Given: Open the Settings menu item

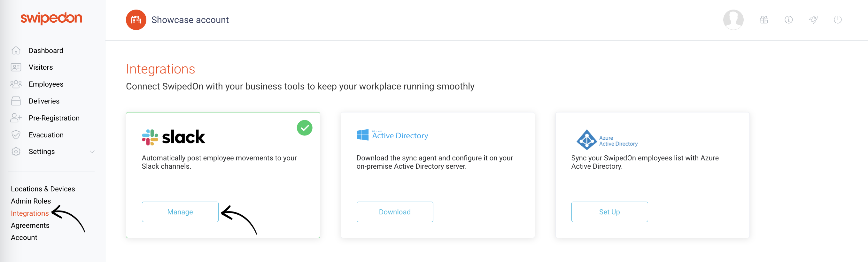Looking at the screenshot, I should tap(42, 151).
